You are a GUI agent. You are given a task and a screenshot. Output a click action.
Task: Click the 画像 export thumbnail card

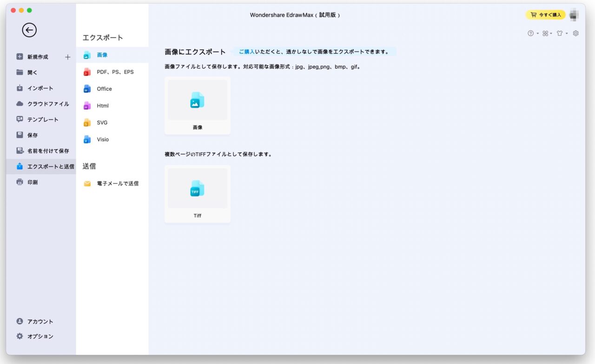[197, 105]
